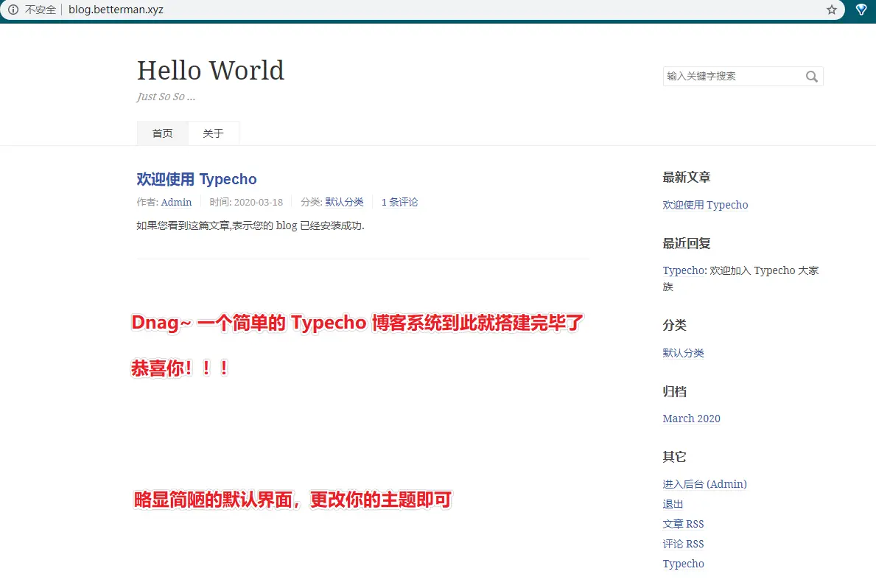Open the March 2020 archive
This screenshot has width=876, height=588.
click(x=691, y=419)
